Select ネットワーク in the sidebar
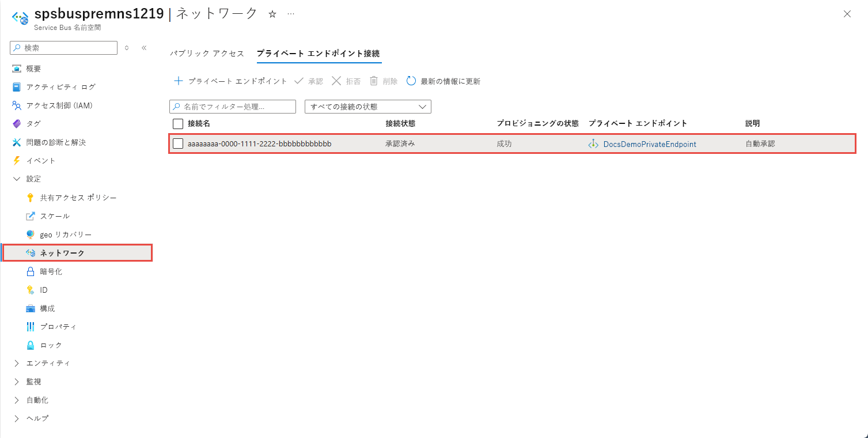 point(77,253)
